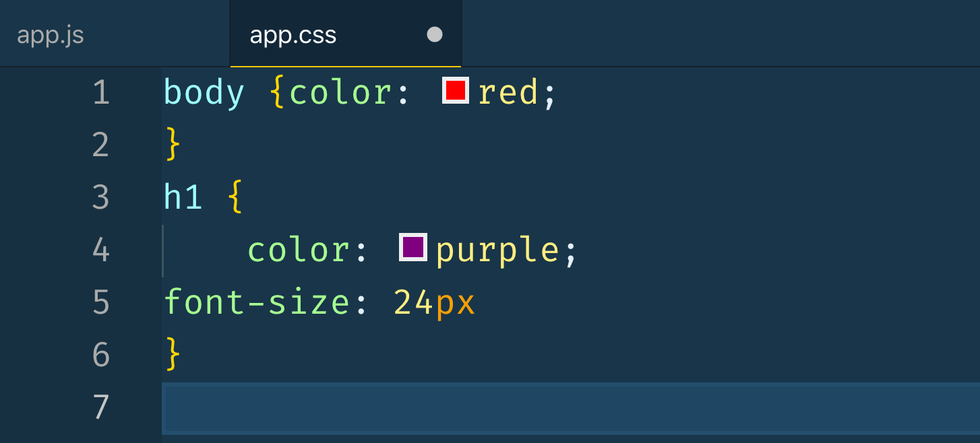980x443 pixels.
Task: Click line number 7 in gutter
Action: pos(101,407)
